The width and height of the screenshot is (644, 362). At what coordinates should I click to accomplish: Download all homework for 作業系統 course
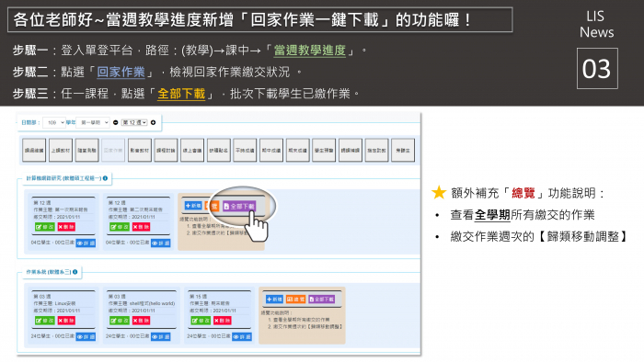tap(322, 300)
